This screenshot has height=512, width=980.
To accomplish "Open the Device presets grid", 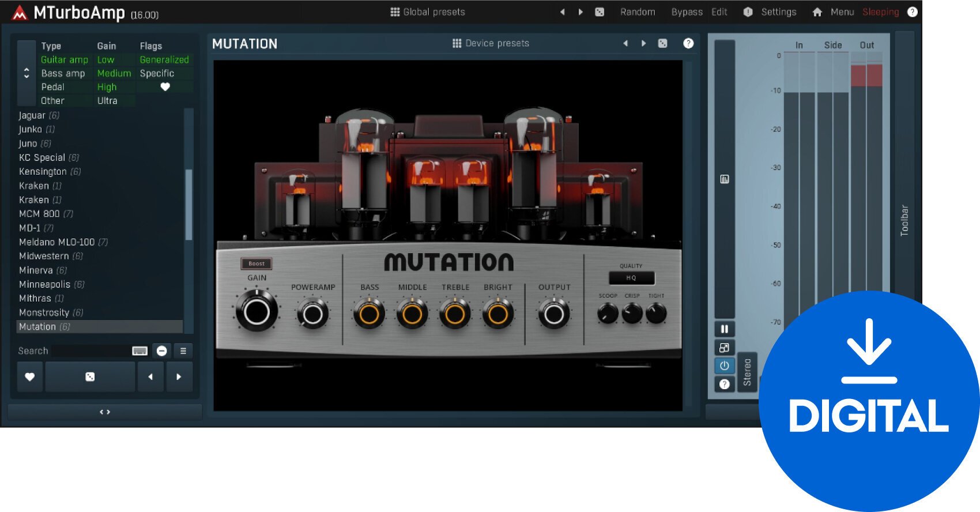I will pos(491,43).
